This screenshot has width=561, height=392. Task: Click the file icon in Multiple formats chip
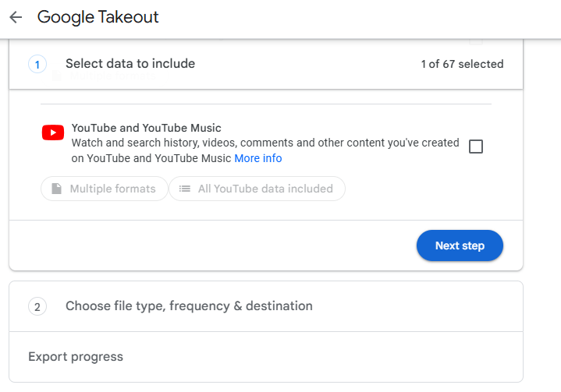pos(56,189)
